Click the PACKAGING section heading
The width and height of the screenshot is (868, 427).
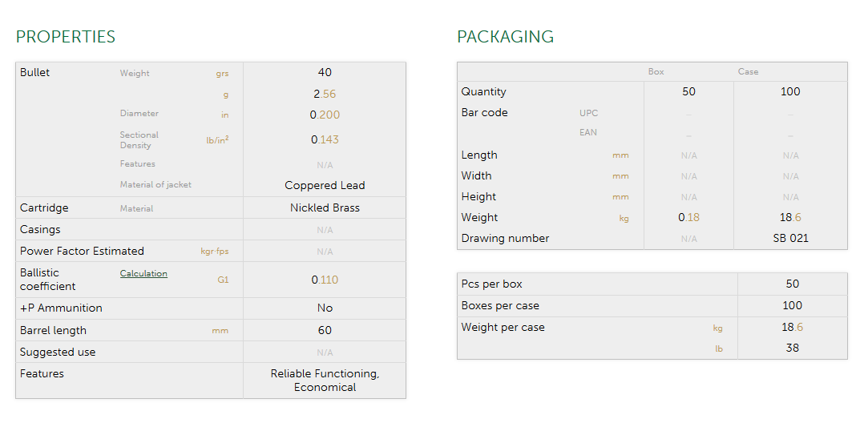pyautogui.click(x=505, y=37)
